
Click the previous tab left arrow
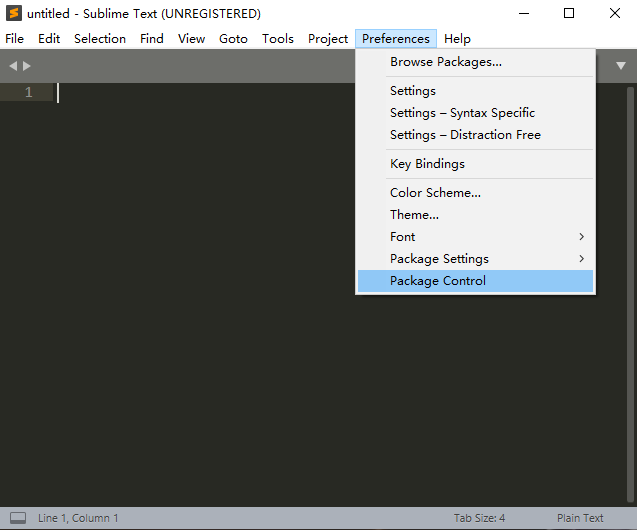coord(13,66)
